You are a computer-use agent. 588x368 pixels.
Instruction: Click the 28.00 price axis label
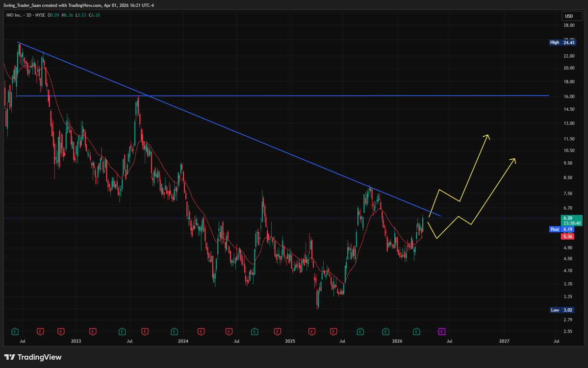point(569,25)
